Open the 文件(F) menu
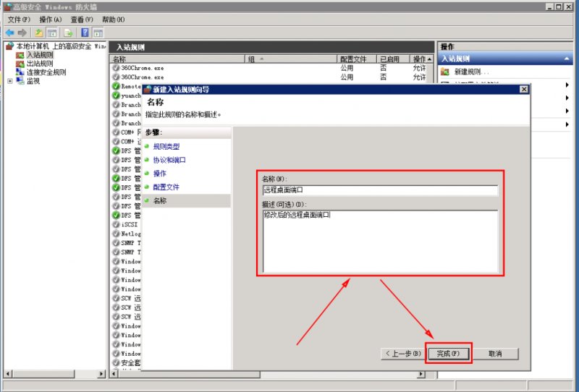This screenshot has width=579, height=392. click(19, 20)
